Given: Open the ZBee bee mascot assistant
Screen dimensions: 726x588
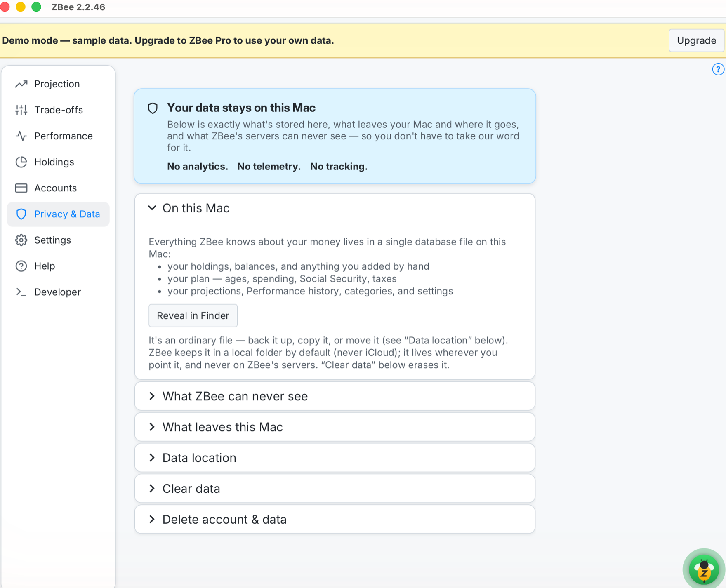Looking at the screenshot, I should (704, 570).
